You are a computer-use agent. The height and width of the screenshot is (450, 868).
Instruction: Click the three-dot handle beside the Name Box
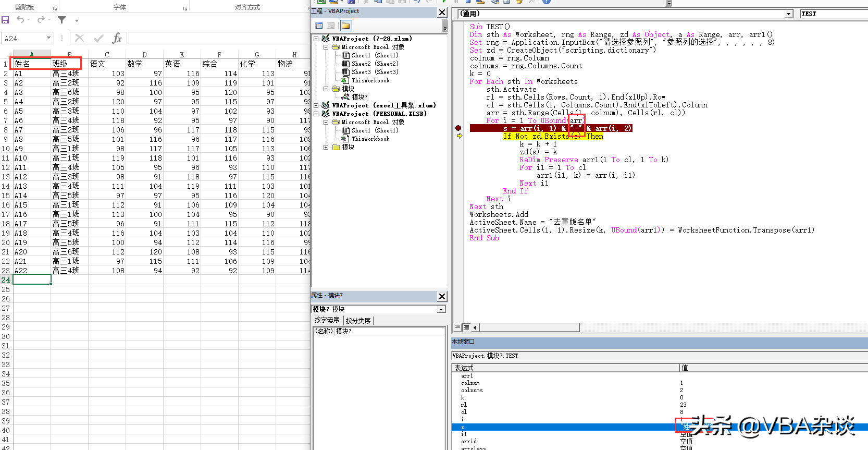pyautogui.click(x=61, y=38)
